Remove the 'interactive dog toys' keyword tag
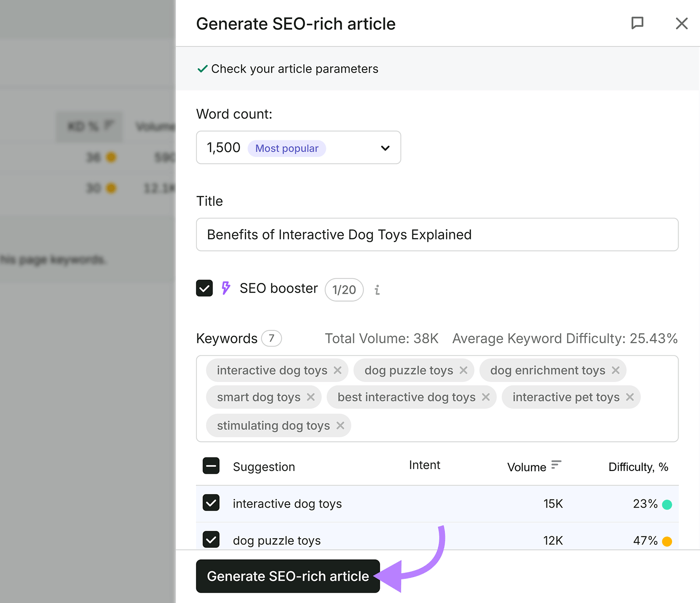 [x=337, y=370]
